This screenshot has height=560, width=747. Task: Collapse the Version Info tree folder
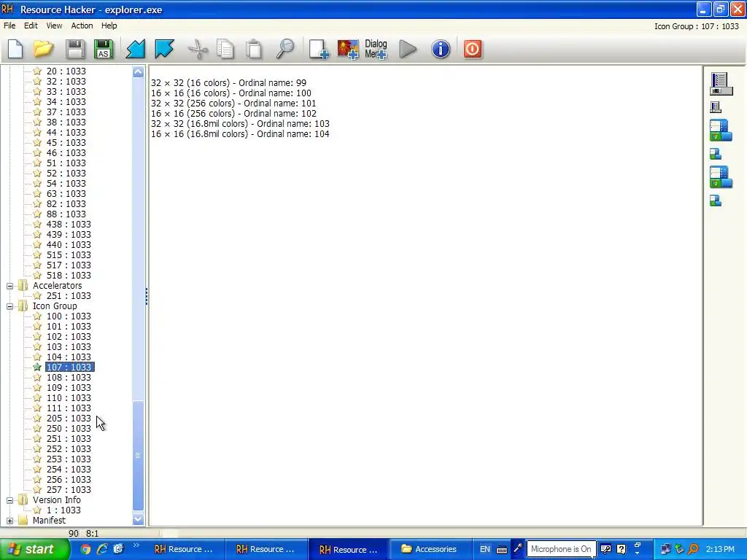pyautogui.click(x=9, y=500)
